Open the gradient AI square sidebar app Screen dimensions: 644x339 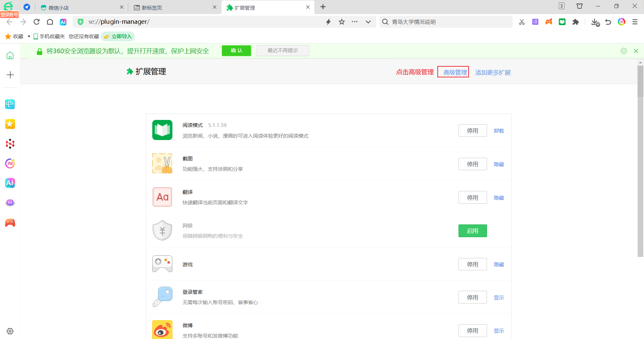pyautogui.click(x=10, y=183)
